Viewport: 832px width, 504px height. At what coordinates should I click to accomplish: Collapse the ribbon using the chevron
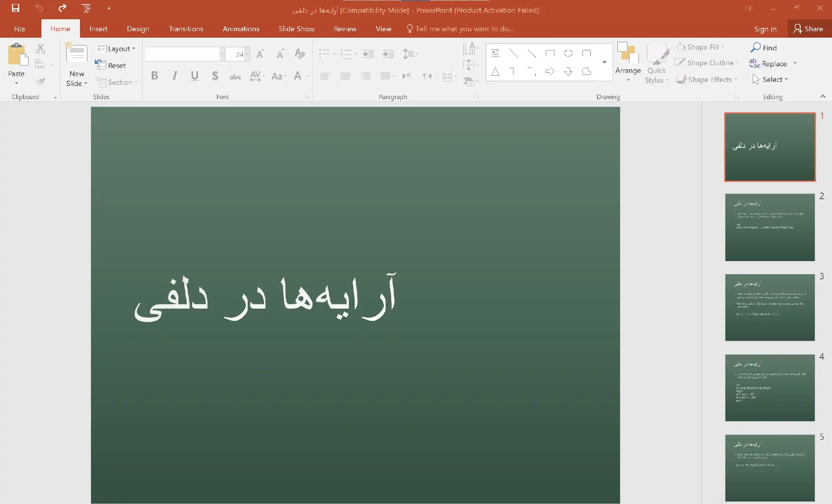coord(823,96)
